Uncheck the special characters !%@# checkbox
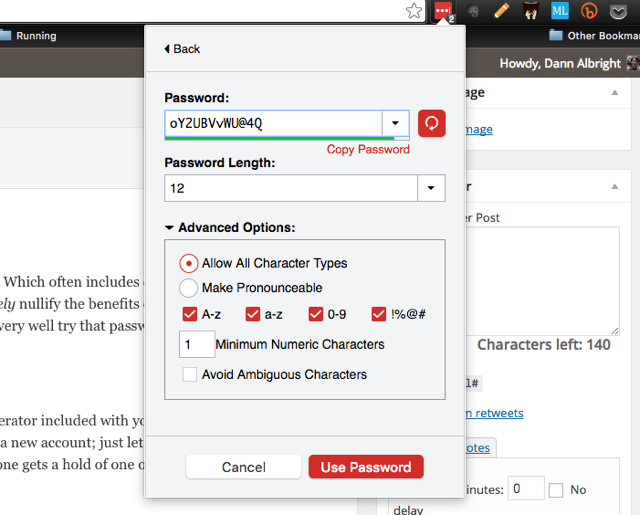Viewport: 640px width, 515px height. point(379,314)
